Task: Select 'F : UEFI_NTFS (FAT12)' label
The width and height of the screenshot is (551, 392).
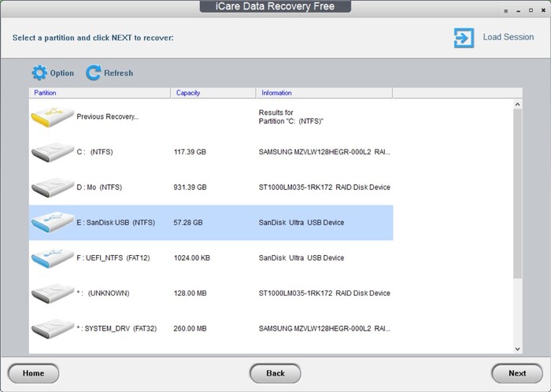Action: click(113, 258)
